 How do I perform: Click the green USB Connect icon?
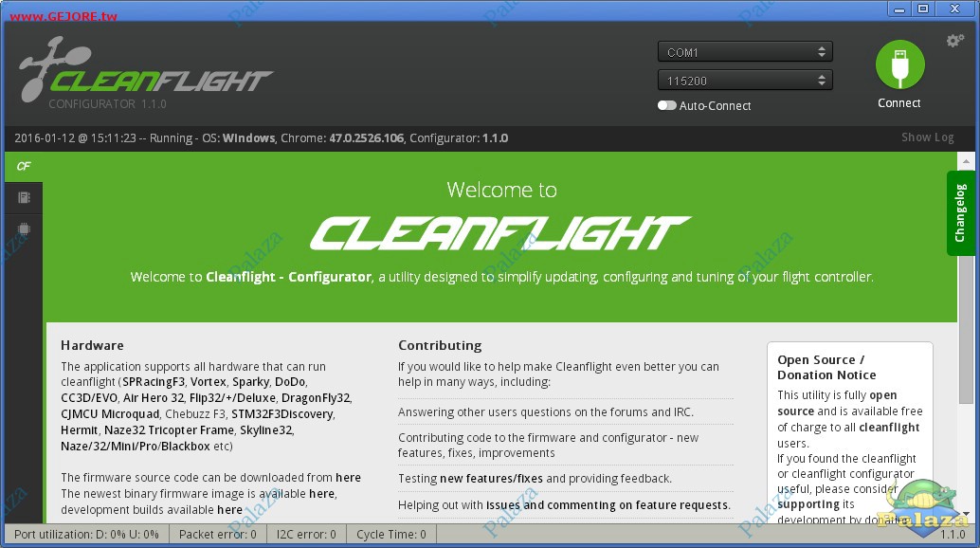[x=900, y=64]
